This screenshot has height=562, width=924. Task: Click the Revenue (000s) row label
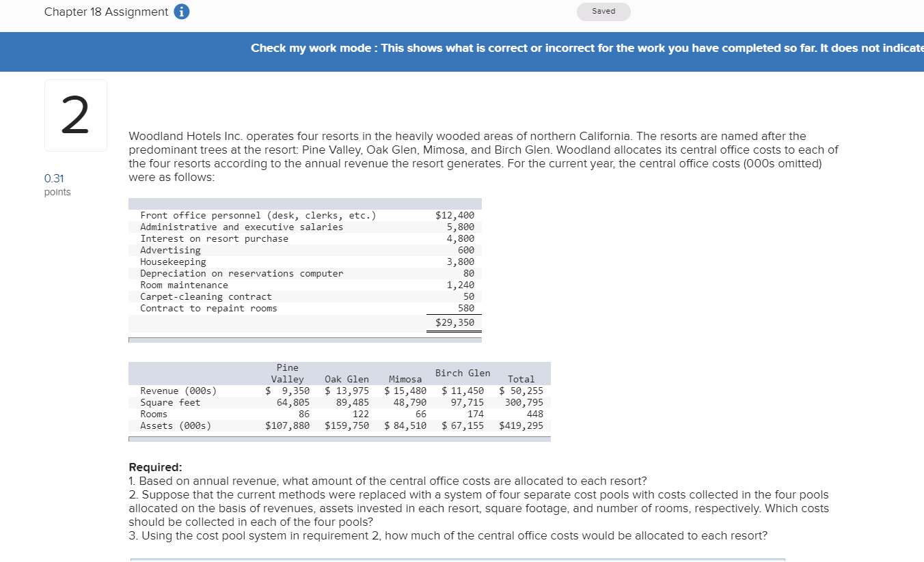point(178,391)
